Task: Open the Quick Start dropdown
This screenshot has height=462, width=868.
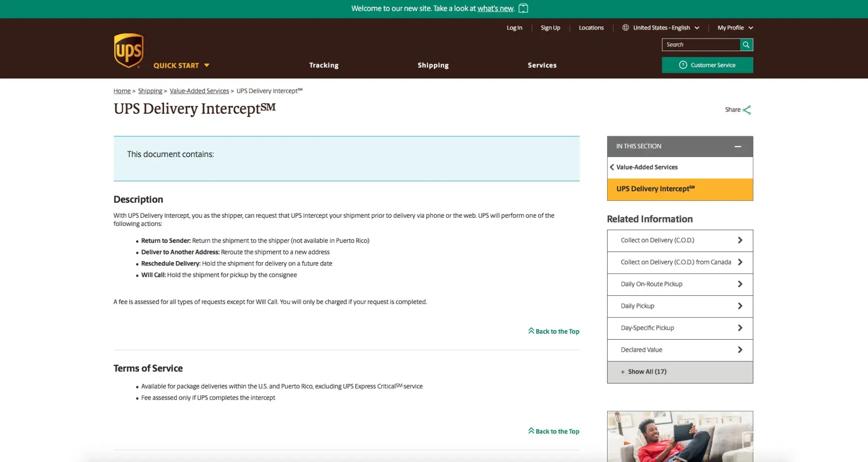Action: [181, 66]
